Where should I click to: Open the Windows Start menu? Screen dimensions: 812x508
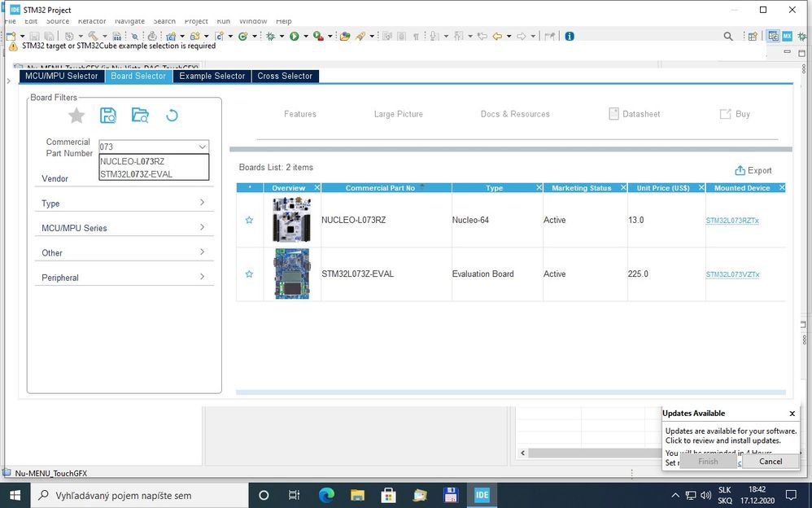point(15,495)
